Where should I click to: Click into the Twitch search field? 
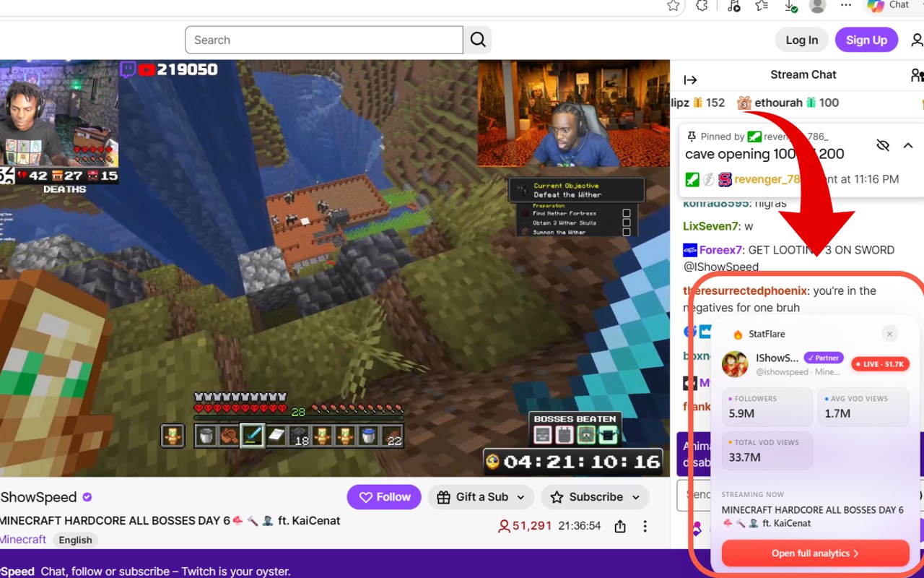(324, 40)
